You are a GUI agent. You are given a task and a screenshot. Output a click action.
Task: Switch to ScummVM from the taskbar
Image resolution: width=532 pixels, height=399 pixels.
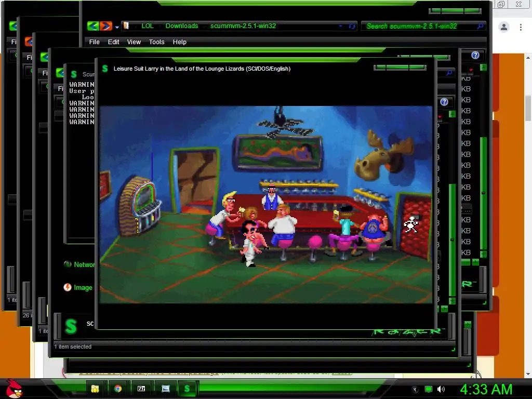pos(187,389)
